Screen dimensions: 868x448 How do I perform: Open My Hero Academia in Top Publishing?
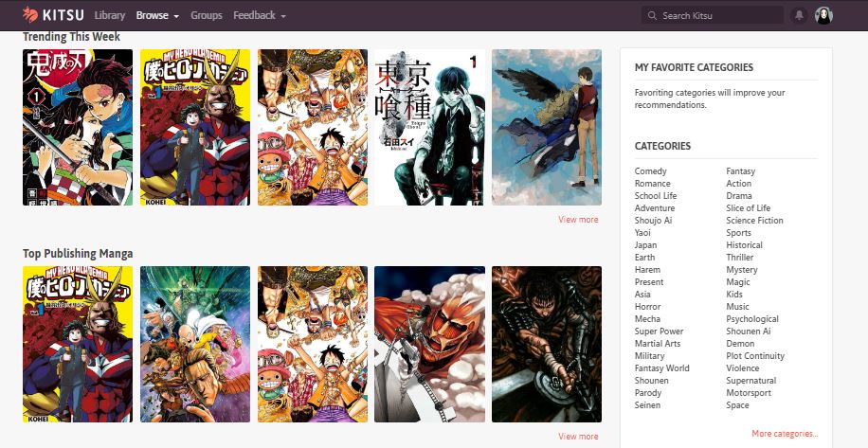(x=78, y=344)
